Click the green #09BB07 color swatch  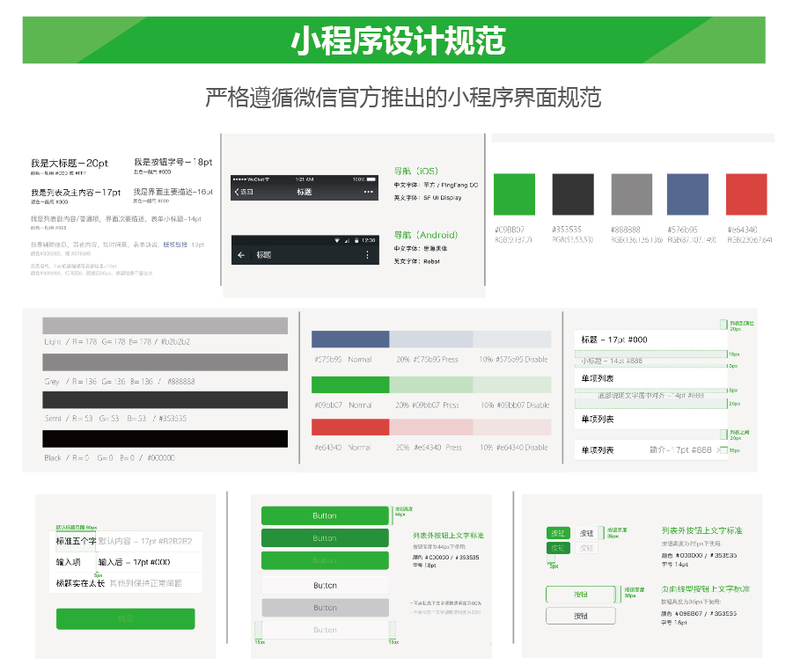click(514, 194)
